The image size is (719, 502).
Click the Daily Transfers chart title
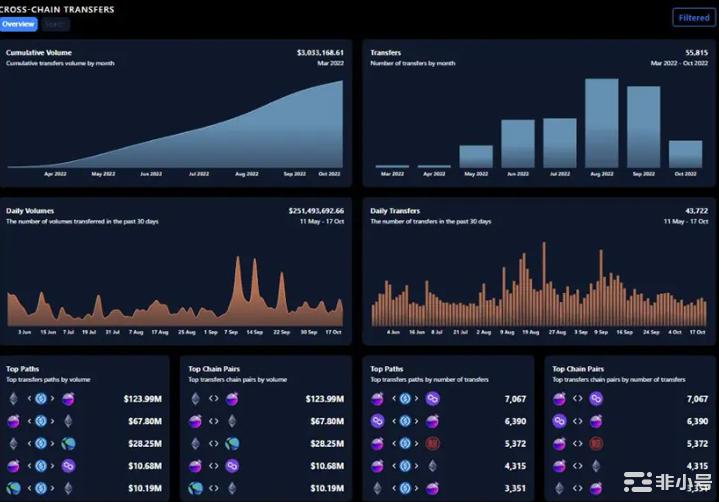tap(395, 211)
